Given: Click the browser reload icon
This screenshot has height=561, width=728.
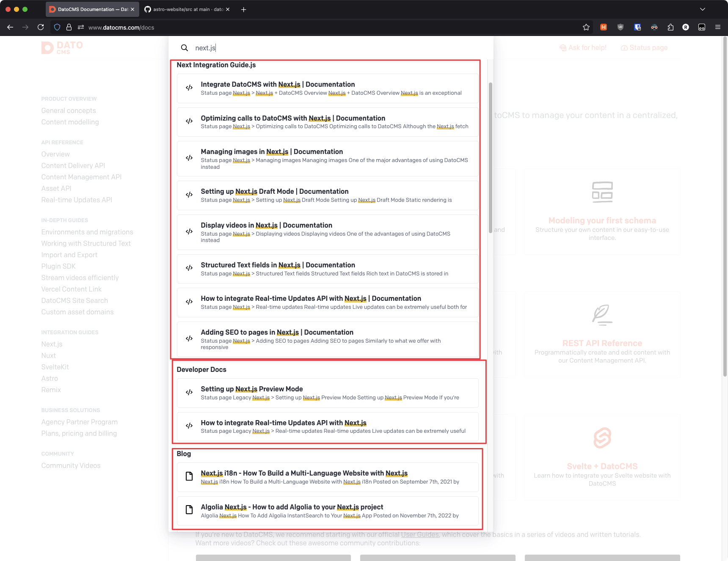Looking at the screenshot, I should (41, 27).
